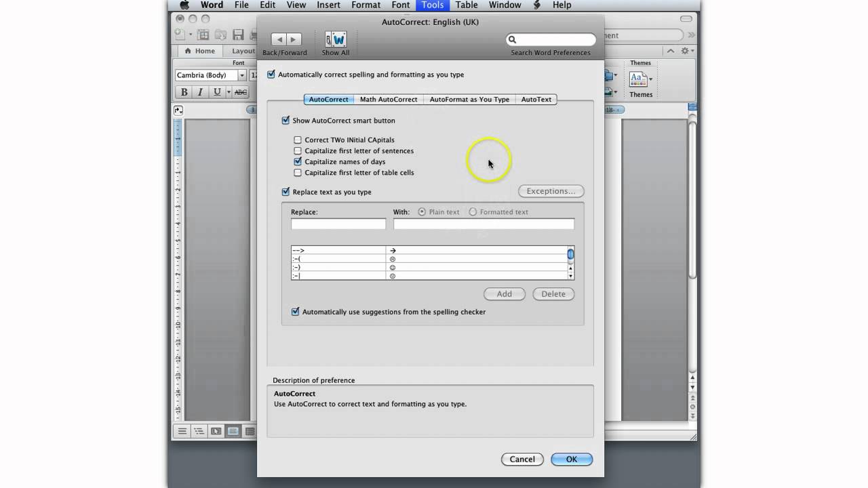868x488 pixels.
Task: Show All Word preferences icon
Action: [336, 39]
